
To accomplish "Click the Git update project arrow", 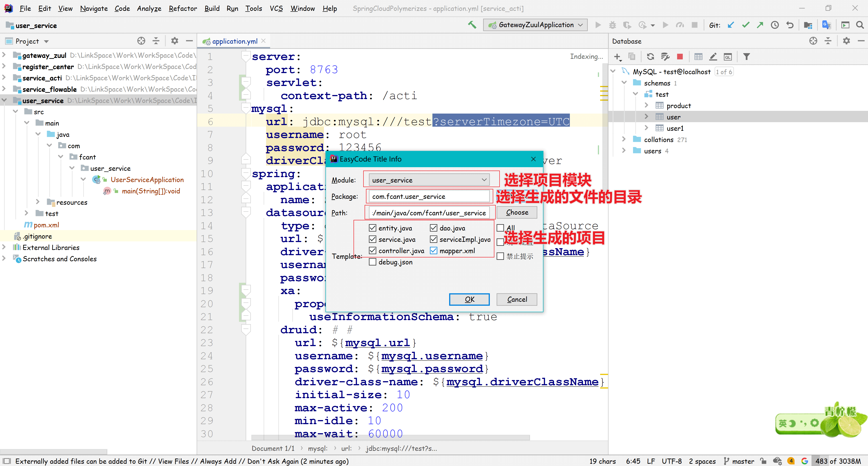I will [x=731, y=25].
